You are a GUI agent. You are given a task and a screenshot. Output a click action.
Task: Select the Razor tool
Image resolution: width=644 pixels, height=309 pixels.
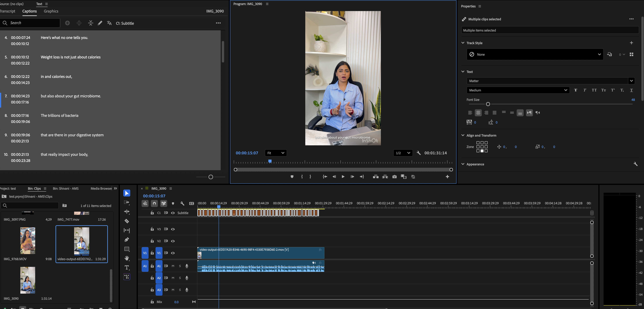click(x=127, y=221)
